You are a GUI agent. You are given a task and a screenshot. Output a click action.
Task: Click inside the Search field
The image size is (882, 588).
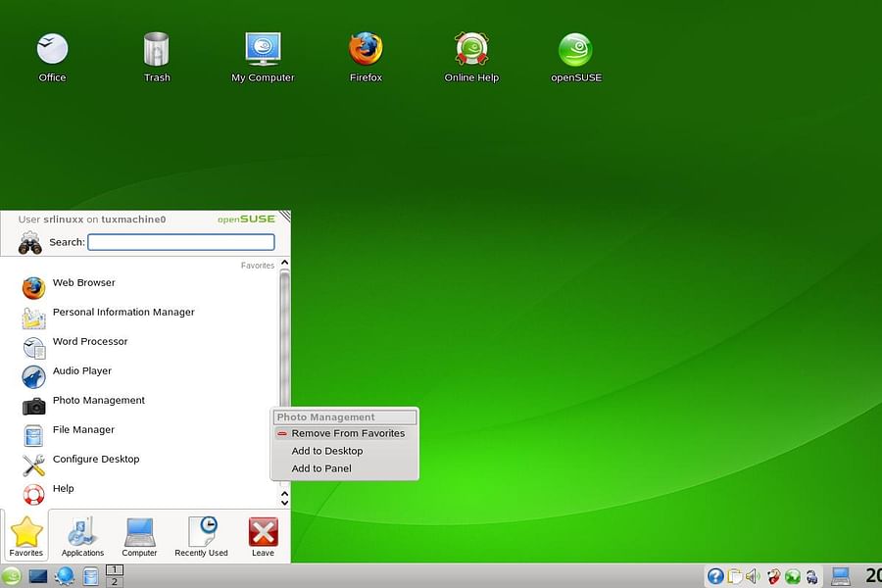coord(181,241)
